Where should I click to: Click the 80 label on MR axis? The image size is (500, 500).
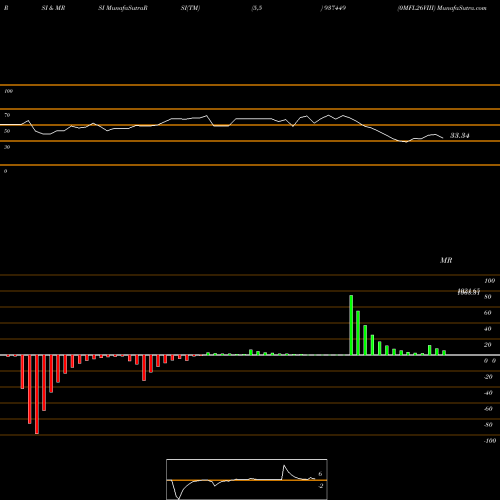tap(488, 297)
